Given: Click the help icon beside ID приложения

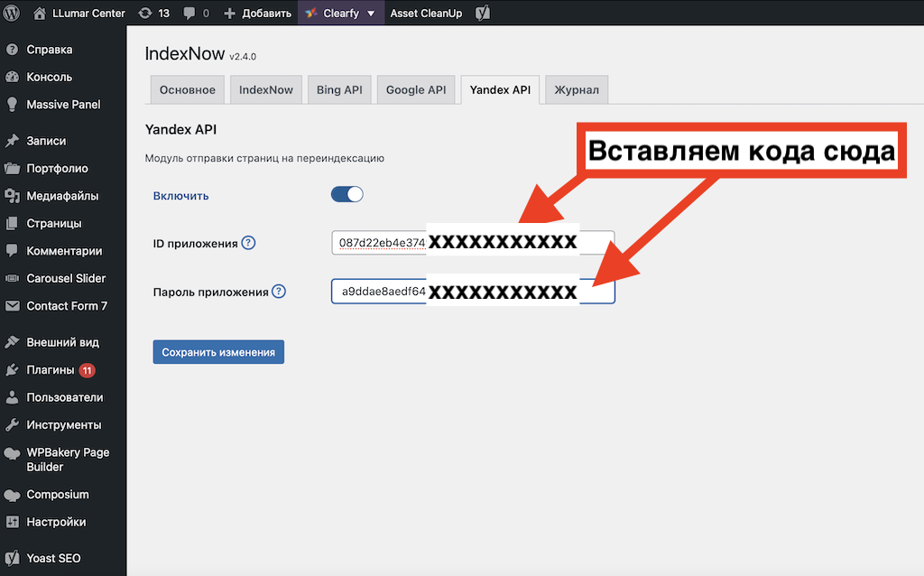Looking at the screenshot, I should tap(249, 243).
